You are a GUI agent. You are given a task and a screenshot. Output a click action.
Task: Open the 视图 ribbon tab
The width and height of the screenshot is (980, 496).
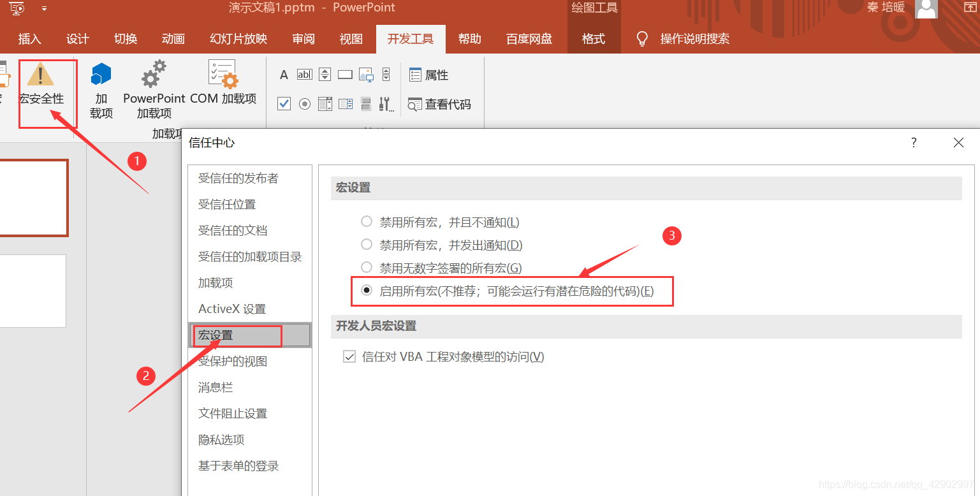click(351, 39)
